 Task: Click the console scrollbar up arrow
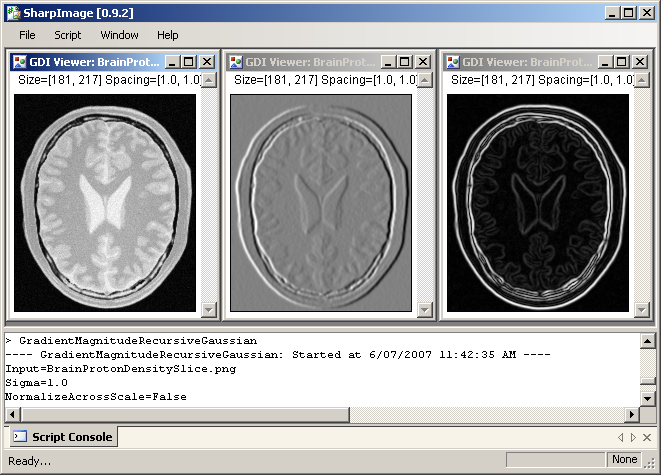(647, 342)
